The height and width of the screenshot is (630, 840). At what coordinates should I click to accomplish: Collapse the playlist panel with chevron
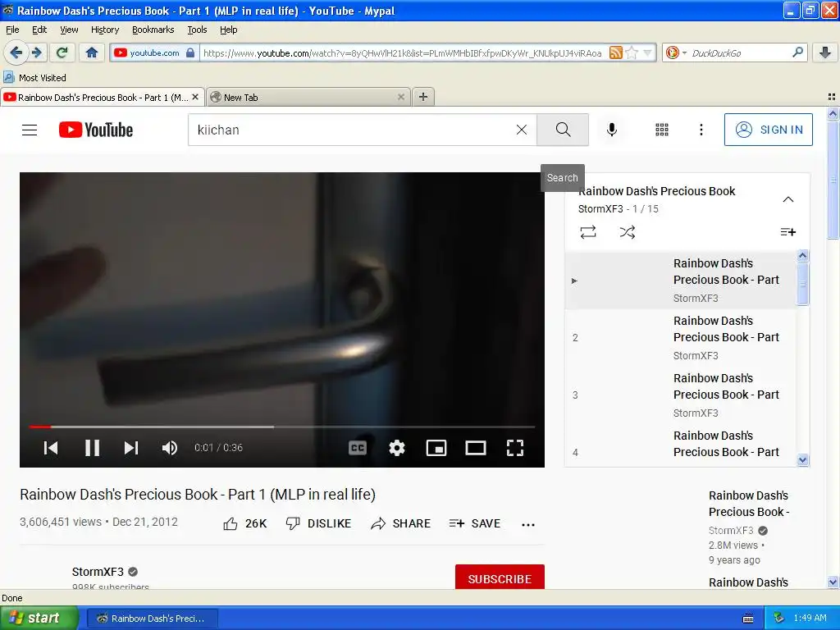(788, 199)
